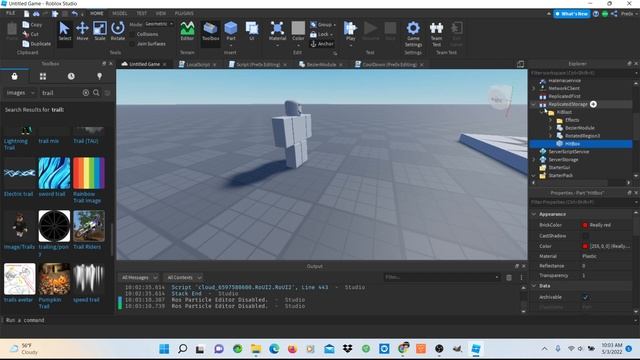
Task: Select the Select tool
Action: click(x=64, y=31)
